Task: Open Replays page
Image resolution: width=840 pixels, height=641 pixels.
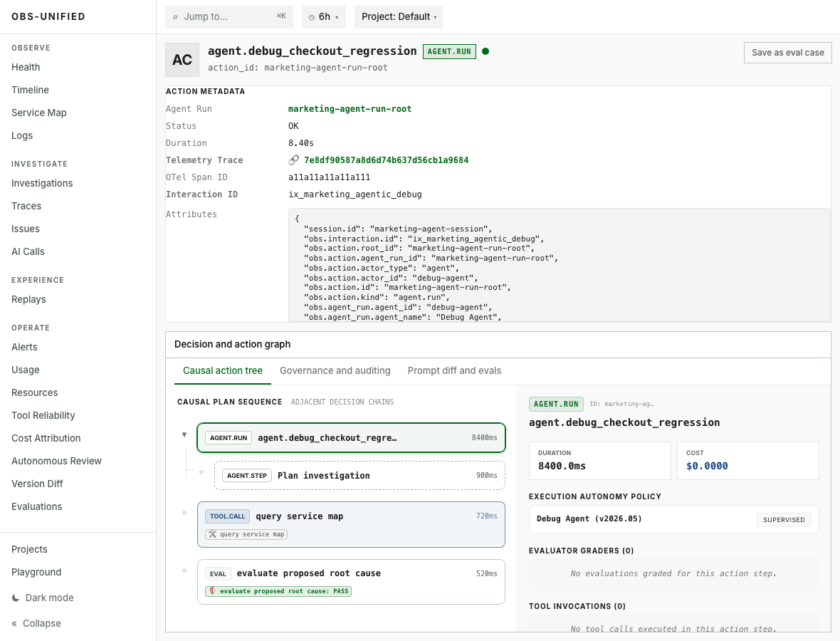Action: [x=28, y=299]
